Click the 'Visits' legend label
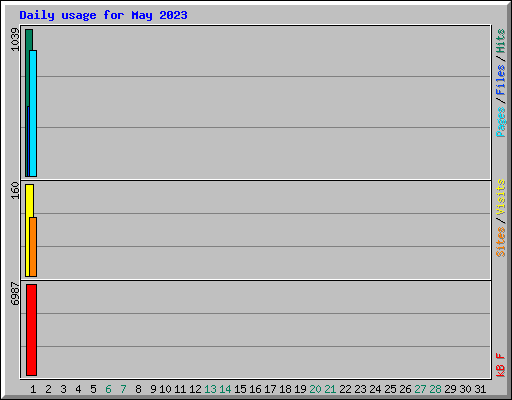 click(500, 197)
